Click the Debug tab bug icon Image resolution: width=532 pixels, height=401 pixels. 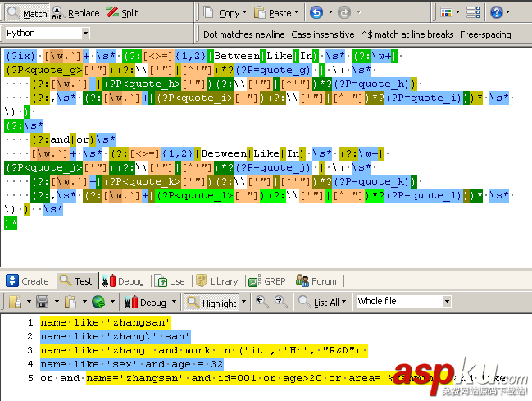pos(109,280)
